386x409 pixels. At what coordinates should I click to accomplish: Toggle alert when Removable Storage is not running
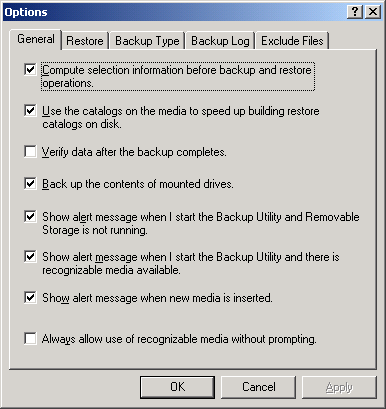pyautogui.click(x=30, y=216)
